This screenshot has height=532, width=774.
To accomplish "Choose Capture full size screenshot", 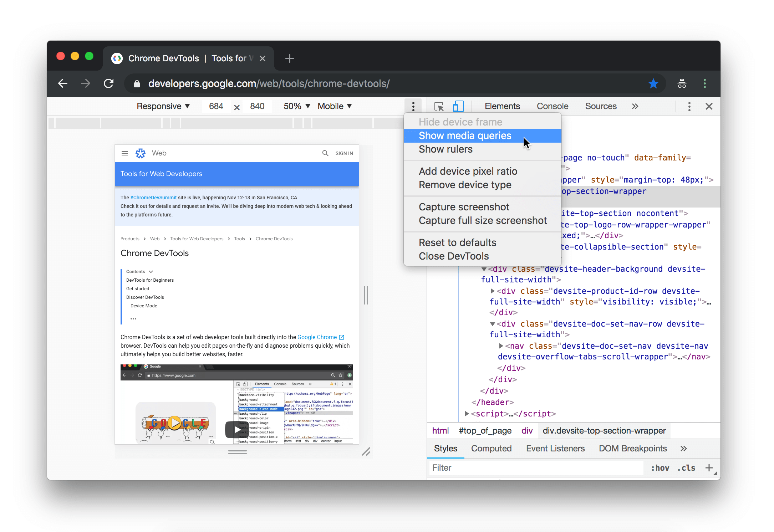I will (x=482, y=221).
